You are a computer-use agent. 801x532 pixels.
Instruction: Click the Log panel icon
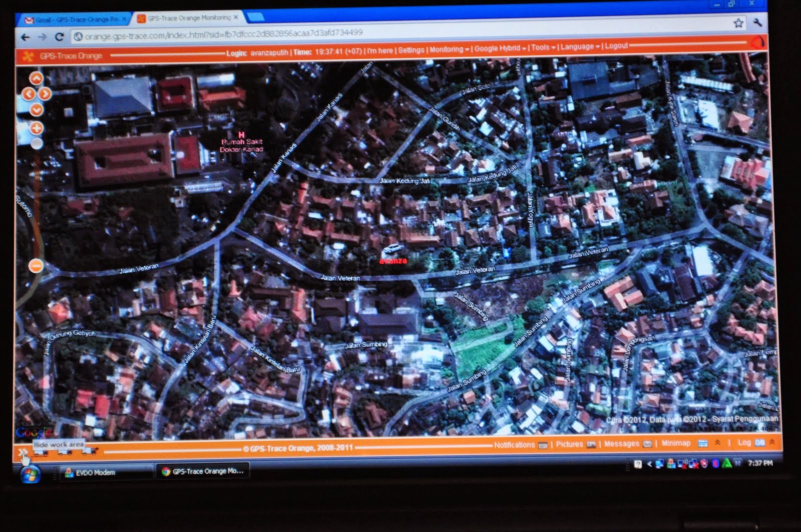click(760, 442)
